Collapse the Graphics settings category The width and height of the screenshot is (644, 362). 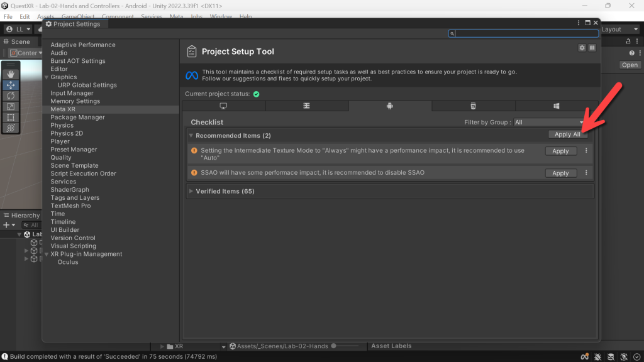coord(47,77)
